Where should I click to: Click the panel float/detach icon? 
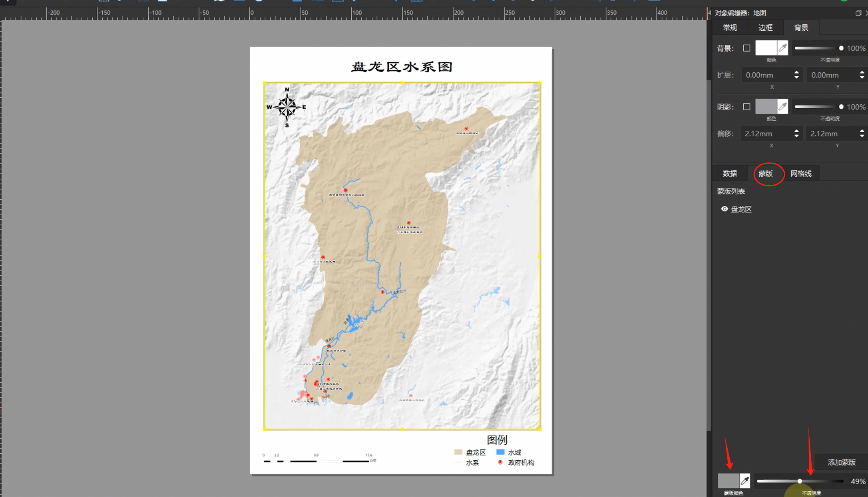tap(858, 13)
